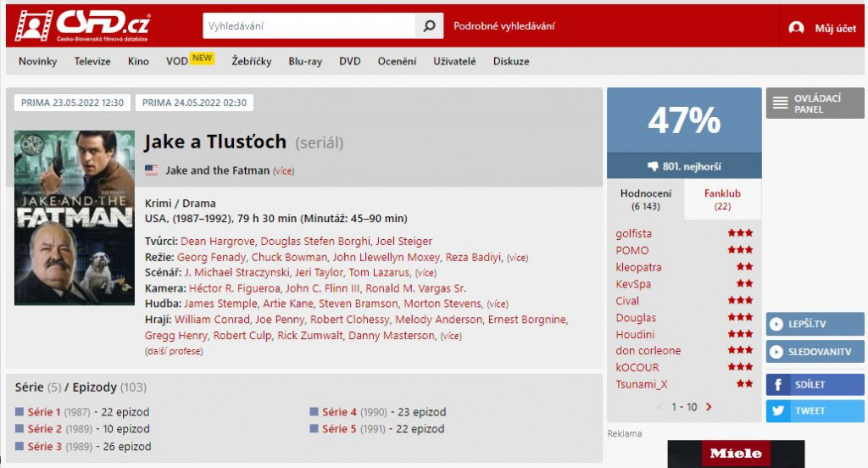Image resolution: width=868 pixels, height=468 pixels.
Task: Open user Houdini profile
Action: 635,335
